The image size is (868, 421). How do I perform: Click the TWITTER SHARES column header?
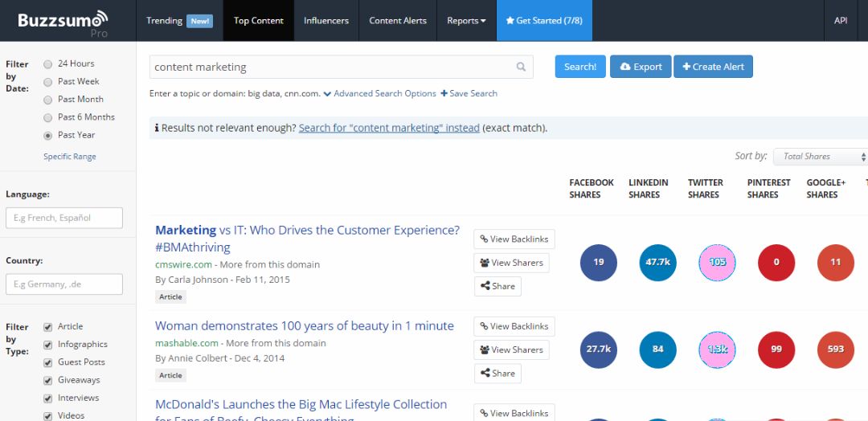706,189
